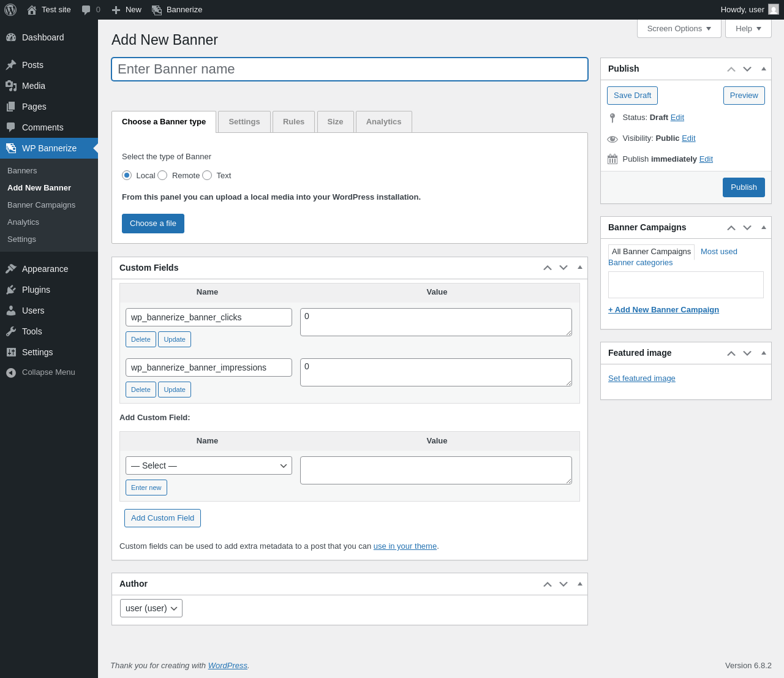Click the Bannerize icon in top bar

(157, 10)
